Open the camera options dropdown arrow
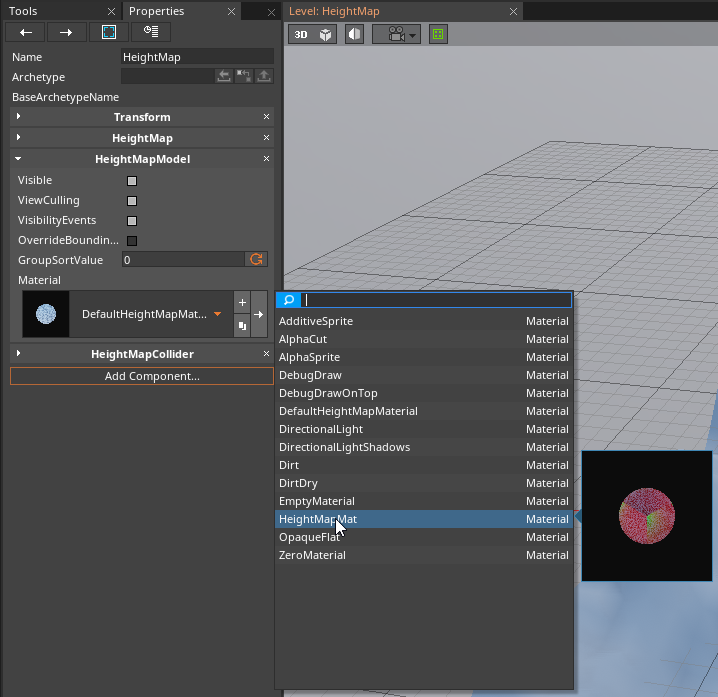The height and width of the screenshot is (697, 718). [x=412, y=36]
